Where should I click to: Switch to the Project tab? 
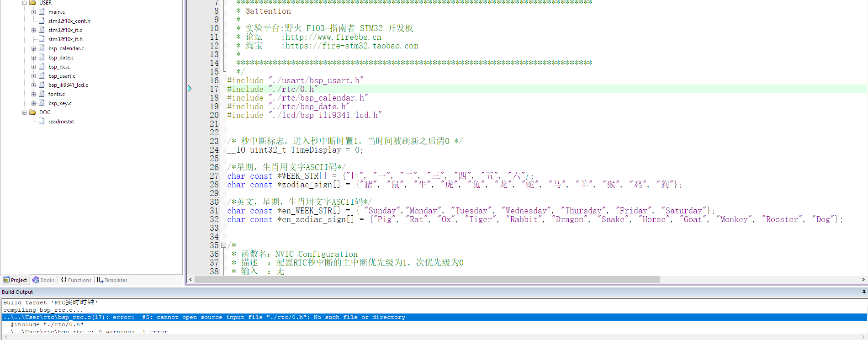click(x=15, y=280)
